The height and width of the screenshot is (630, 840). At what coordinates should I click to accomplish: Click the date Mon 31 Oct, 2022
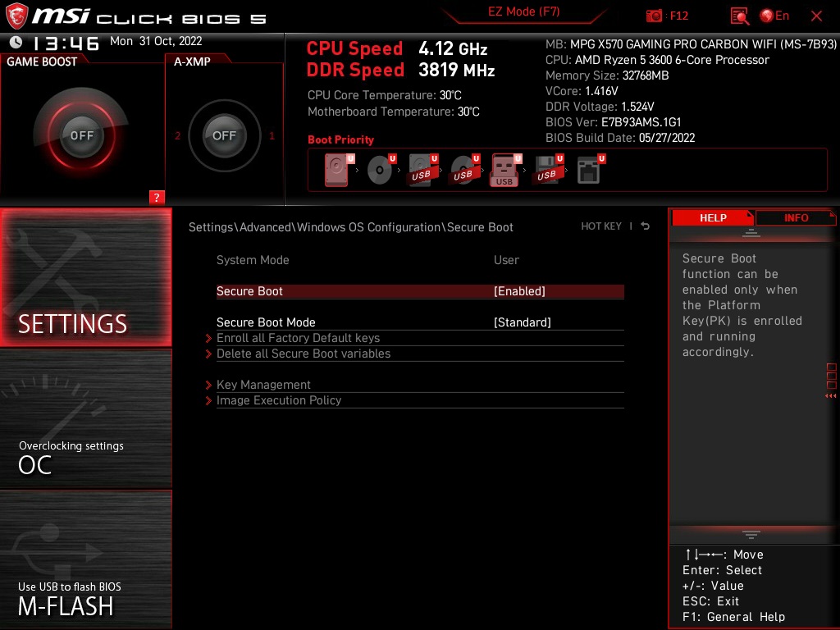tap(156, 41)
